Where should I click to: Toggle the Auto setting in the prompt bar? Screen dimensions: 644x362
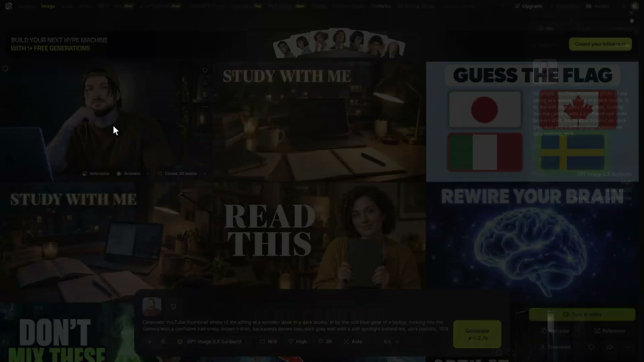click(x=353, y=342)
